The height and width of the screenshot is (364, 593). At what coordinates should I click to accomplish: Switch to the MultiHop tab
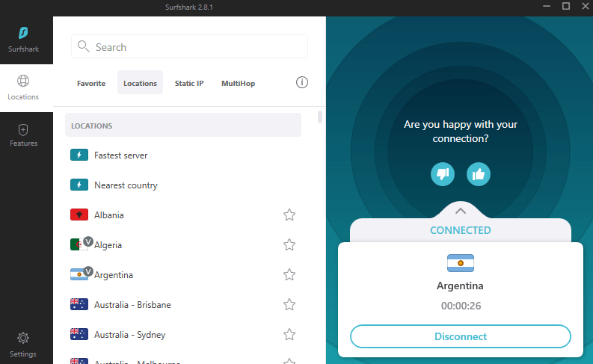pos(239,83)
